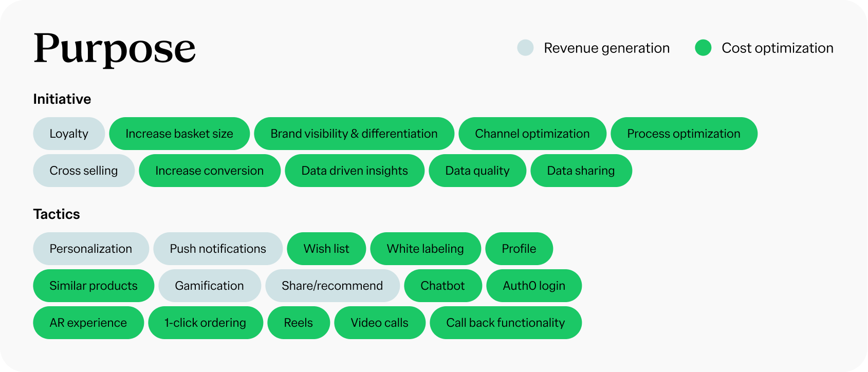The height and width of the screenshot is (372, 868).
Task: Select the Personalization tactic chip
Action: coord(91,249)
